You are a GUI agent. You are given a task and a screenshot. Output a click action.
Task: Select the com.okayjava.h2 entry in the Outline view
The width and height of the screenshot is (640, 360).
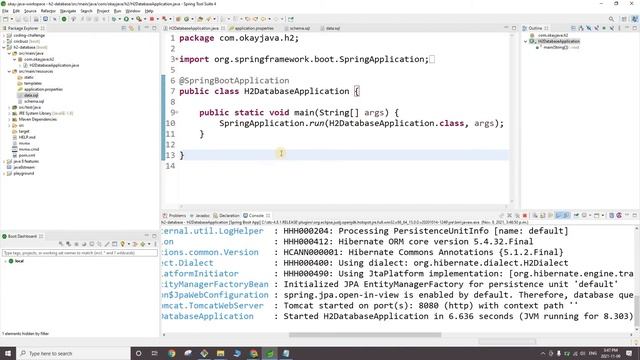553,36
